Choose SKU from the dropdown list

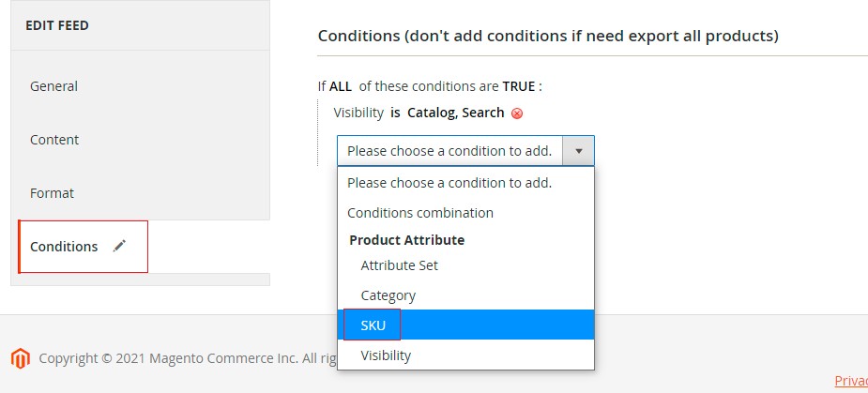[373, 325]
